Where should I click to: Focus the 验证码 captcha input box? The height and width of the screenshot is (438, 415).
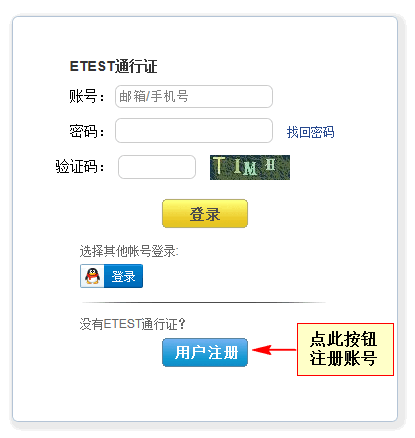[157, 167]
